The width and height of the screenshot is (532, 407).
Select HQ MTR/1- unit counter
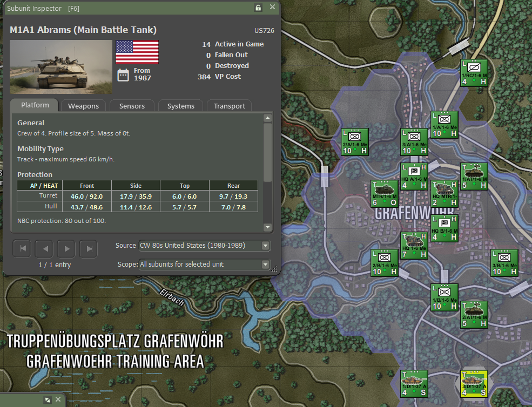coord(445,194)
